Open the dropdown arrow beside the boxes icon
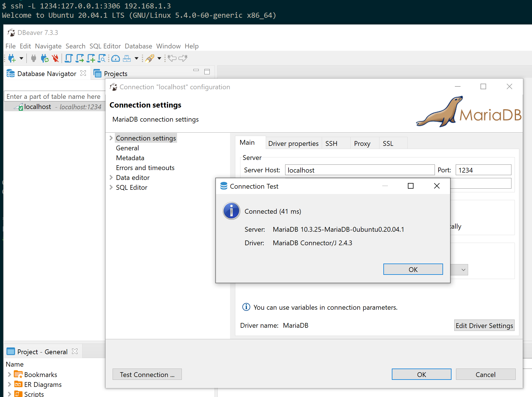This screenshot has height=397, width=532. point(137,58)
